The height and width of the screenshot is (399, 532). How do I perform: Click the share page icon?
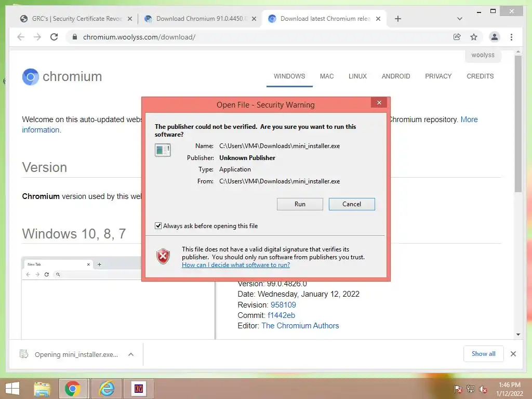pyautogui.click(x=457, y=37)
